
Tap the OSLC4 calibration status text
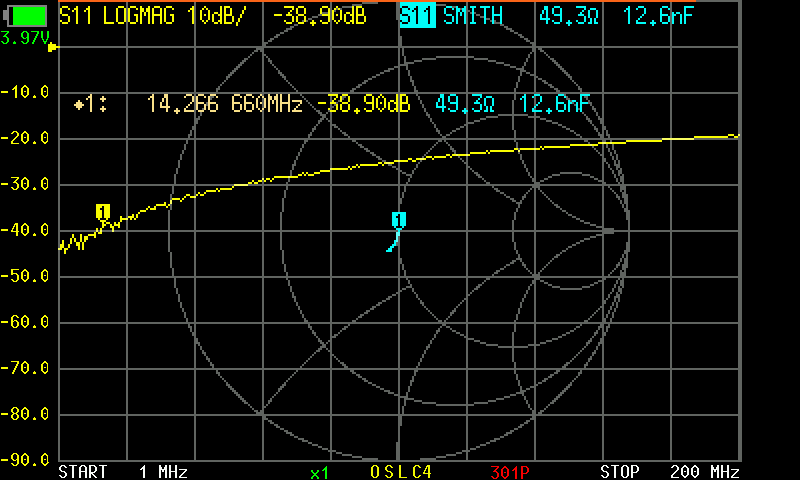click(x=401, y=472)
